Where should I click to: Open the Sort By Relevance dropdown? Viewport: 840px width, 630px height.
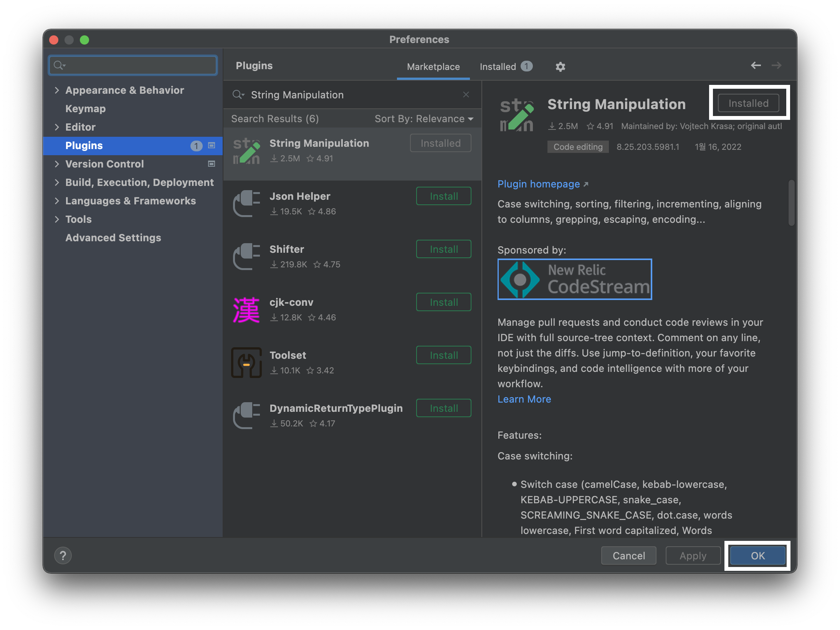point(424,119)
